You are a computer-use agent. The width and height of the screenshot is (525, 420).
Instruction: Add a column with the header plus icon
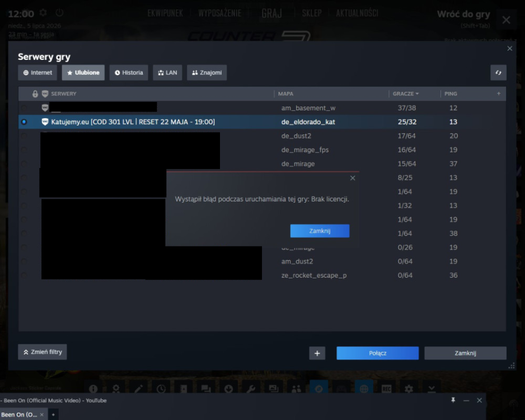click(499, 94)
